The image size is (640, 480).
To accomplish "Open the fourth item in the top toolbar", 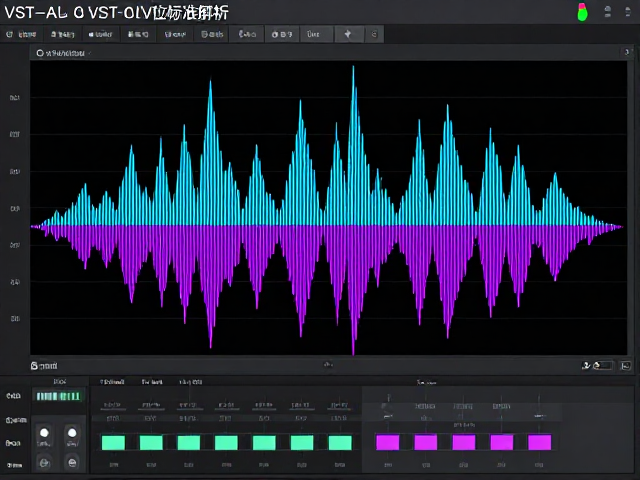I will (138, 34).
